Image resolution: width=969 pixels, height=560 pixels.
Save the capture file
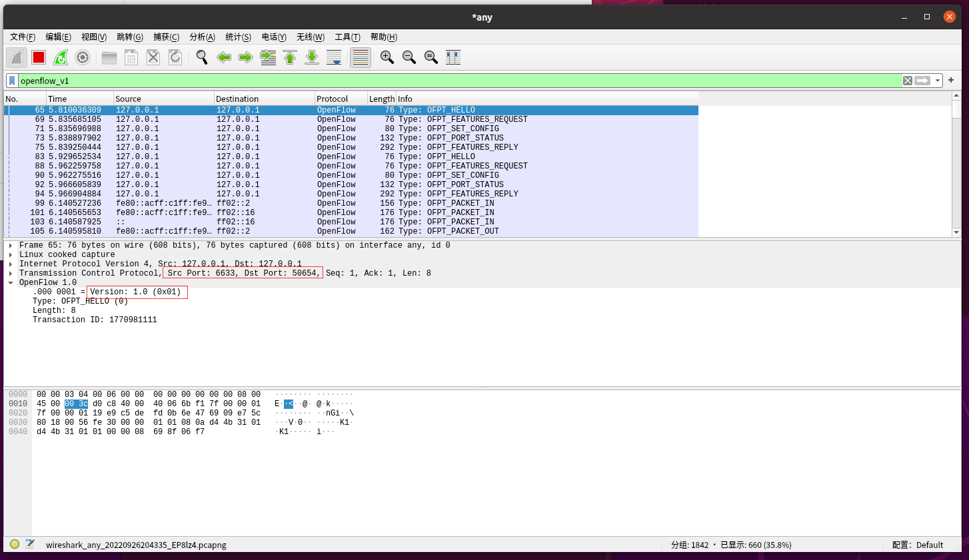pos(131,57)
